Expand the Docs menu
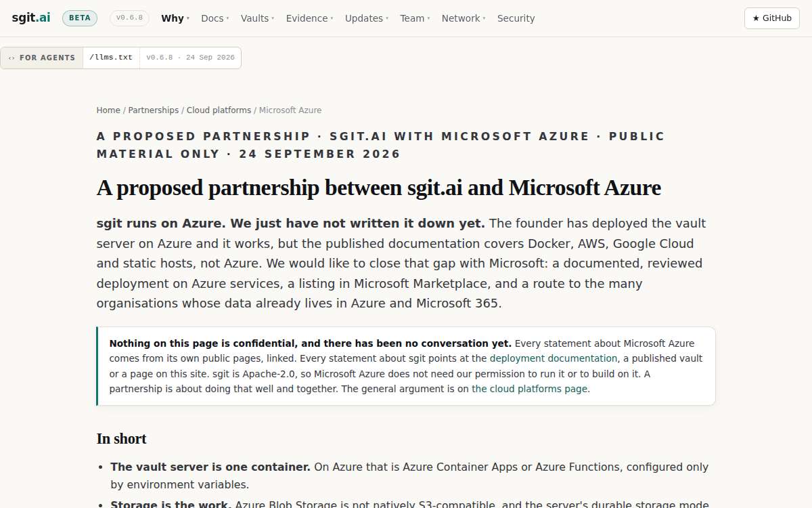The width and height of the screenshot is (812, 508). coord(215,18)
